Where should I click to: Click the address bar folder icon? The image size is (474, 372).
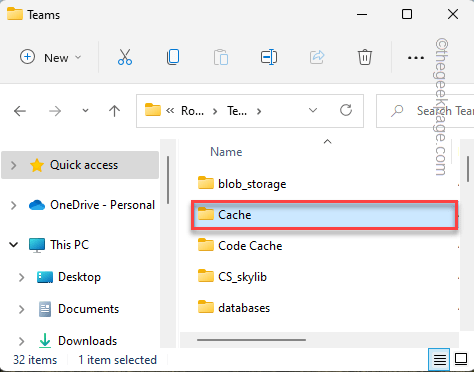[x=153, y=110]
